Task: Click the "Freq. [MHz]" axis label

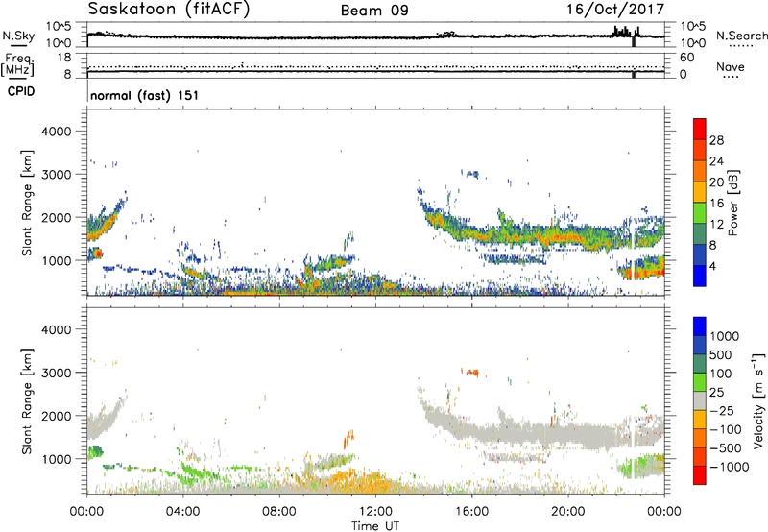Action: point(17,65)
